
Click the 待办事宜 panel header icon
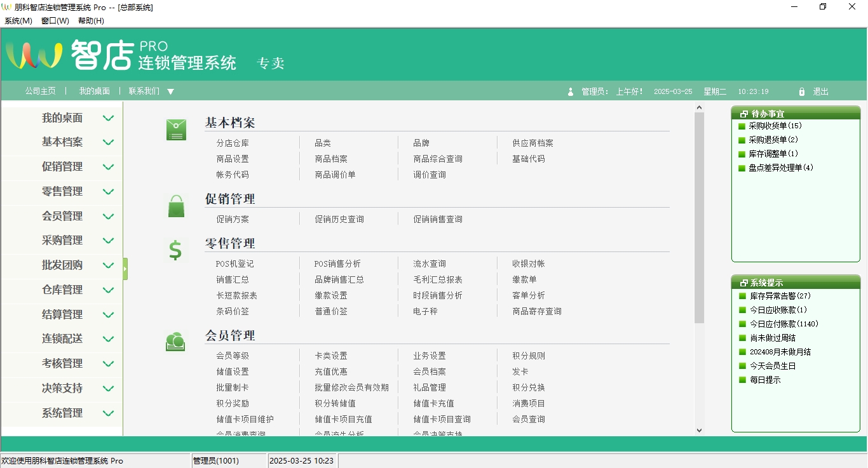click(744, 114)
